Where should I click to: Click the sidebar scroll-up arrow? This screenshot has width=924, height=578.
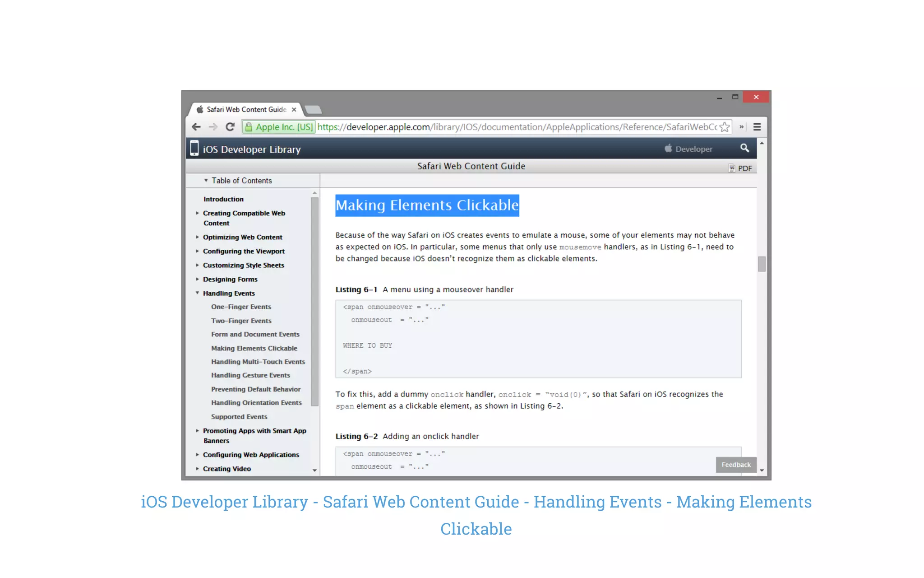point(314,193)
